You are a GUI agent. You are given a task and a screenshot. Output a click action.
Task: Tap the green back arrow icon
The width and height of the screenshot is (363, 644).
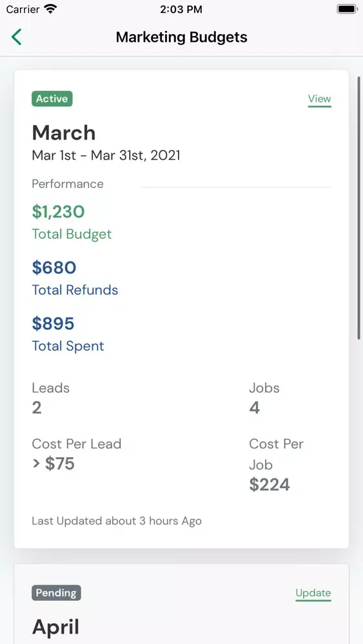(17, 37)
